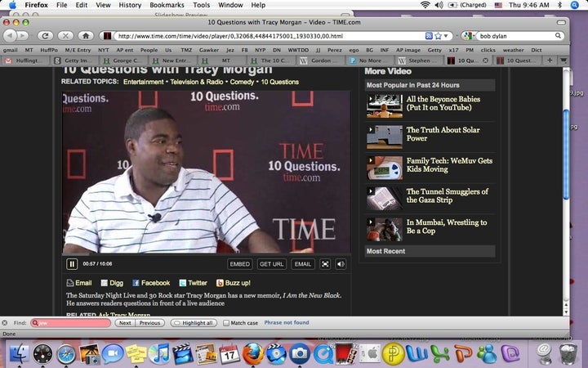The width and height of the screenshot is (588, 368).
Task: Open Safari from the Dock
Action: coord(66,354)
